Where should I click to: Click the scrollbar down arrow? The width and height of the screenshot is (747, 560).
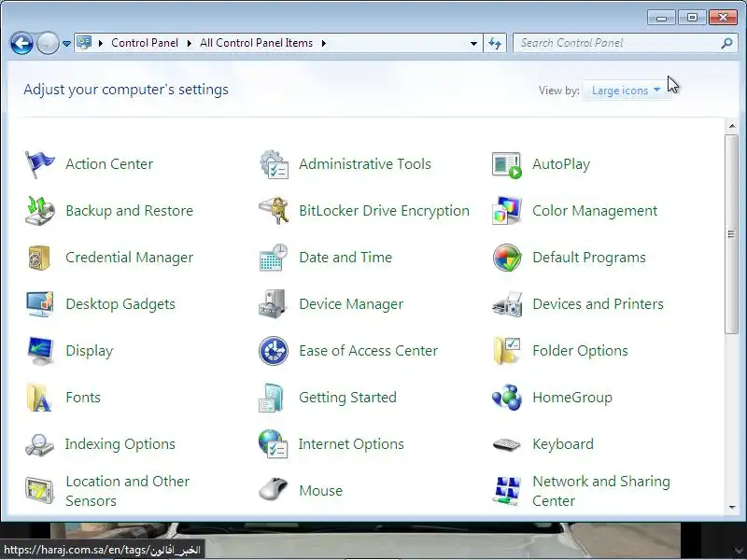point(732,508)
